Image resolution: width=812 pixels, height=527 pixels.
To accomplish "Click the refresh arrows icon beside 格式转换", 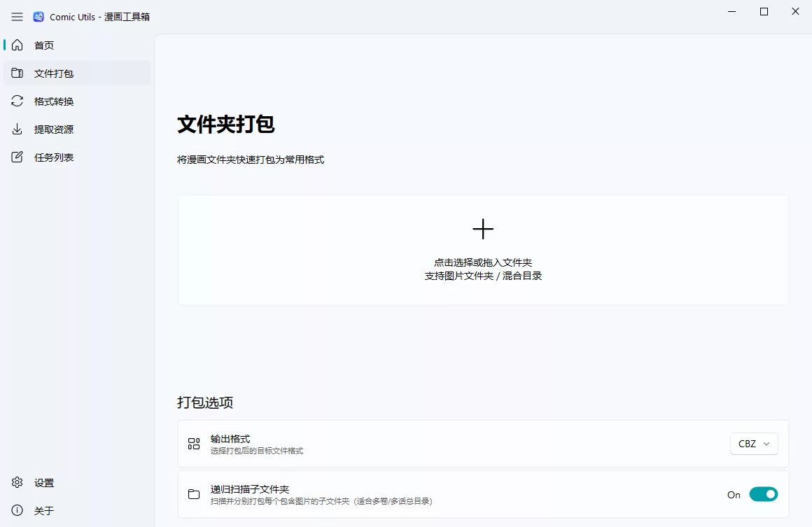I will pyautogui.click(x=17, y=101).
